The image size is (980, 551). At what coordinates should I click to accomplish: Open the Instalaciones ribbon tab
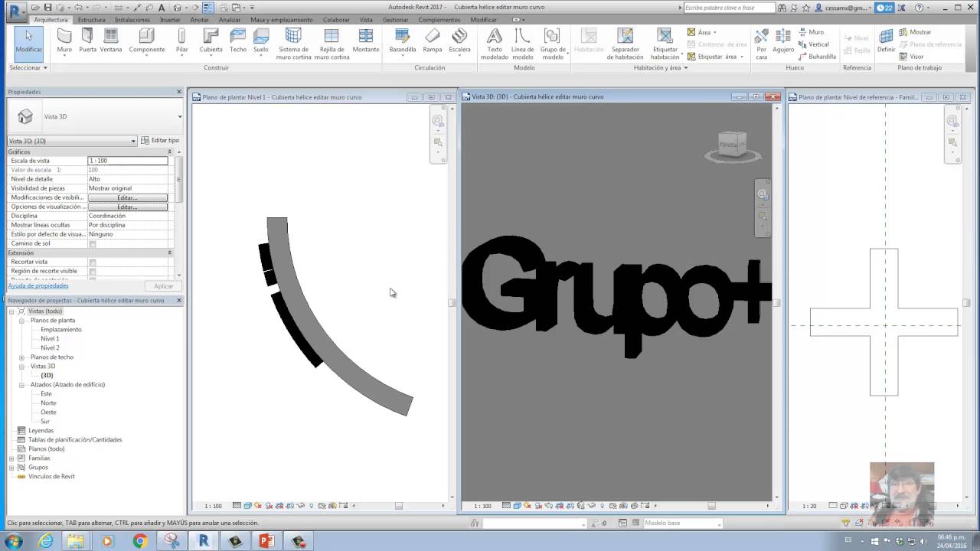point(132,20)
